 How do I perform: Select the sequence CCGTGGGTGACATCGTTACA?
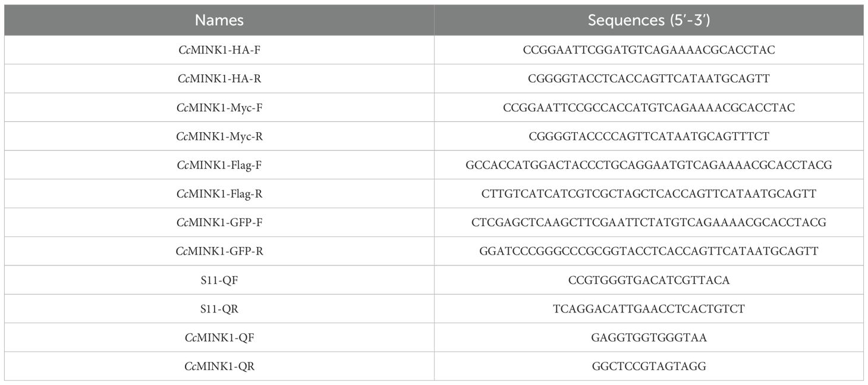click(x=649, y=280)
